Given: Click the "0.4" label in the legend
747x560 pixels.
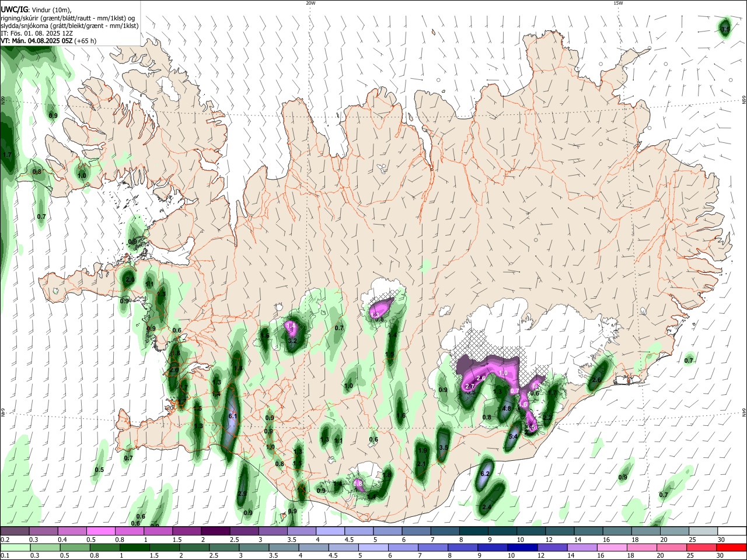Looking at the screenshot, I should (x=62, y=540).
